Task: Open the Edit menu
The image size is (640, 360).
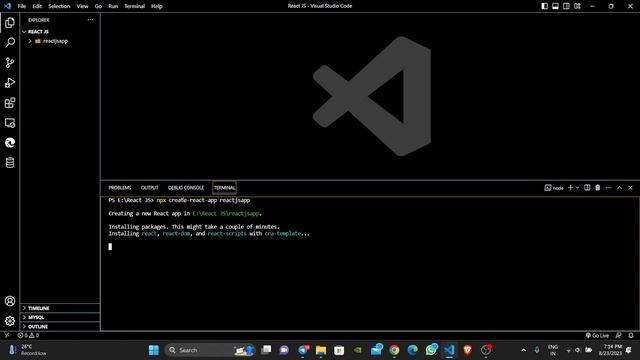Action: (x=37, y=6)
